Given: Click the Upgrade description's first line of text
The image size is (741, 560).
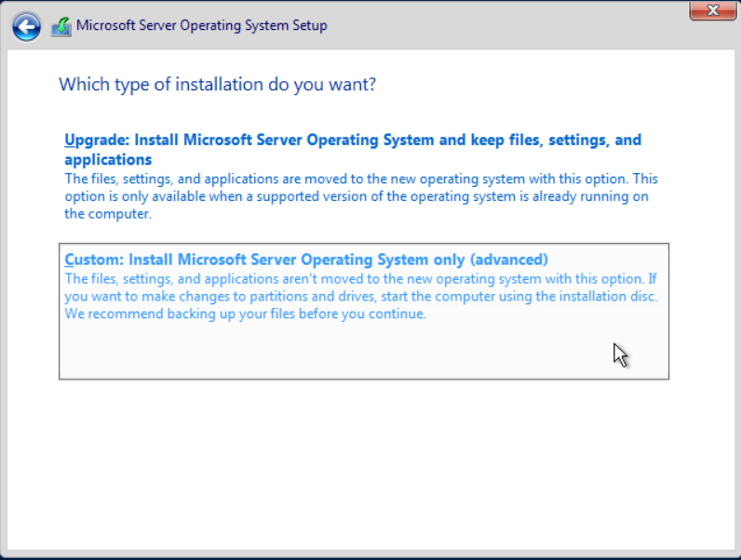Looking at the screenshot, I should click(x=360, y=179).
